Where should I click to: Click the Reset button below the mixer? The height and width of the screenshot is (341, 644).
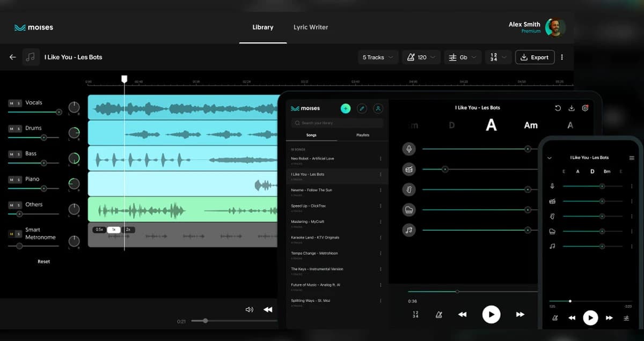tap(43, 262)
